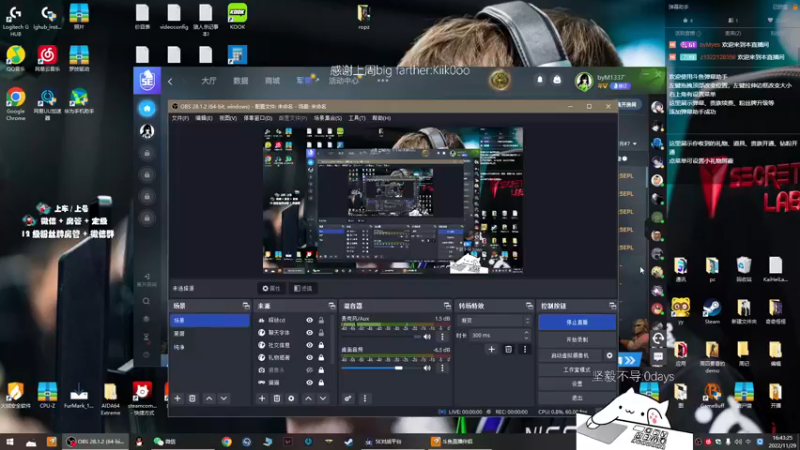Add a transition with the plus icon

coord(491,349)
